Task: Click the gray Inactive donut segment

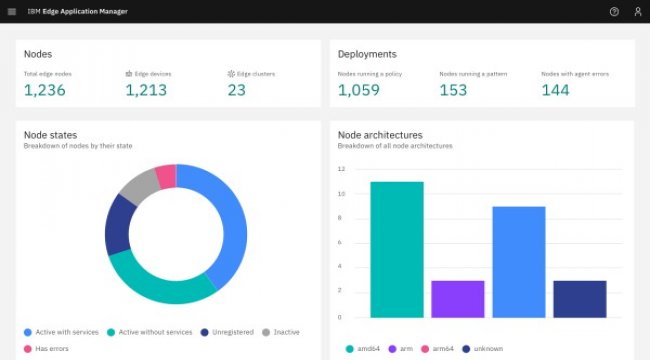Action: [140, 187]
